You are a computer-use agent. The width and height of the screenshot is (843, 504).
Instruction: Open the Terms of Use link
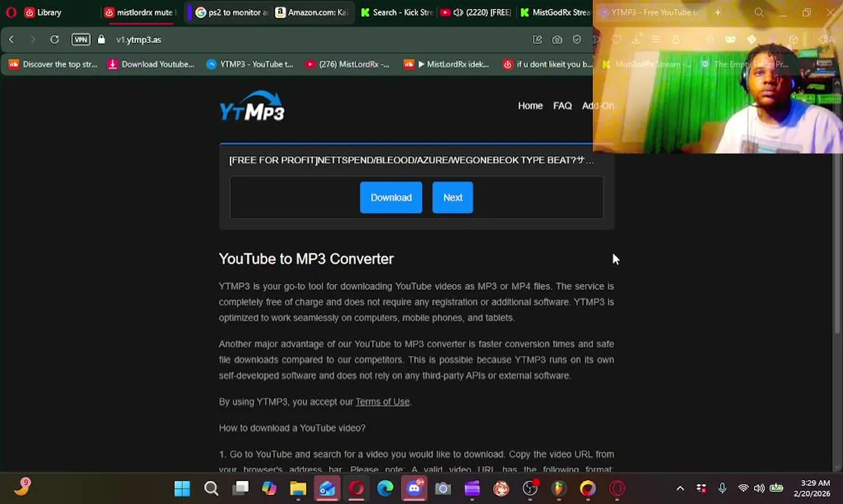[382, 402]
